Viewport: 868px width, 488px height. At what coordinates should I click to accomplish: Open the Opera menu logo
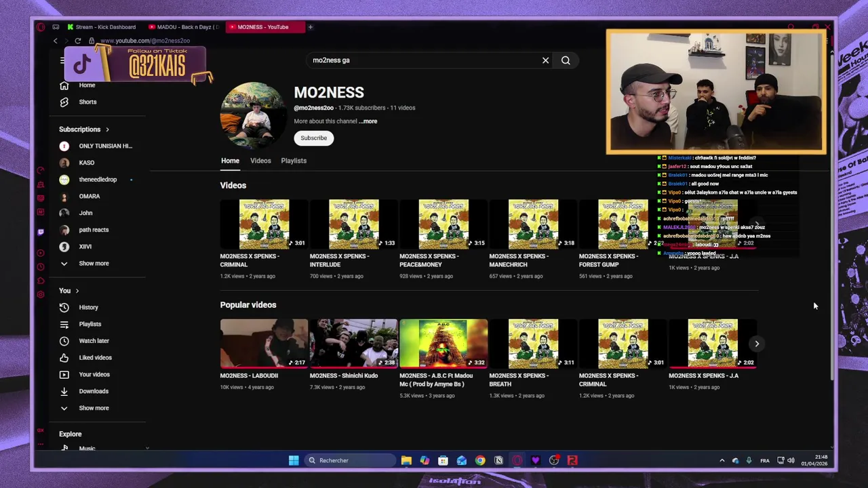[x=41, y=27]
